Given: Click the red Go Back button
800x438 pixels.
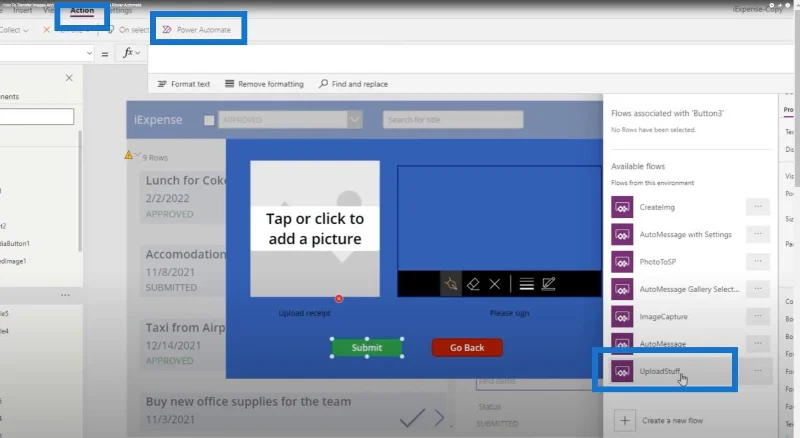Looking at the screenshot, I should (467, 348).
